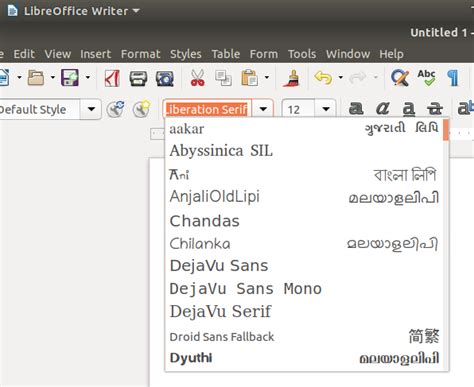Viewport: 474px width, 387px height.
Task: Open the Window menu
Action: 348,54
